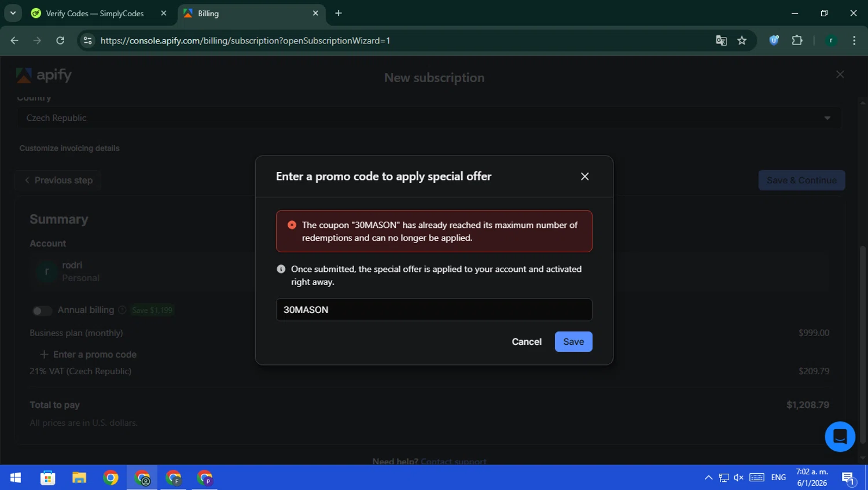Switch to Verify Codes — SimplyCodes tab
This screenshot has height=490, width=868.
click(x=94, y=13)
